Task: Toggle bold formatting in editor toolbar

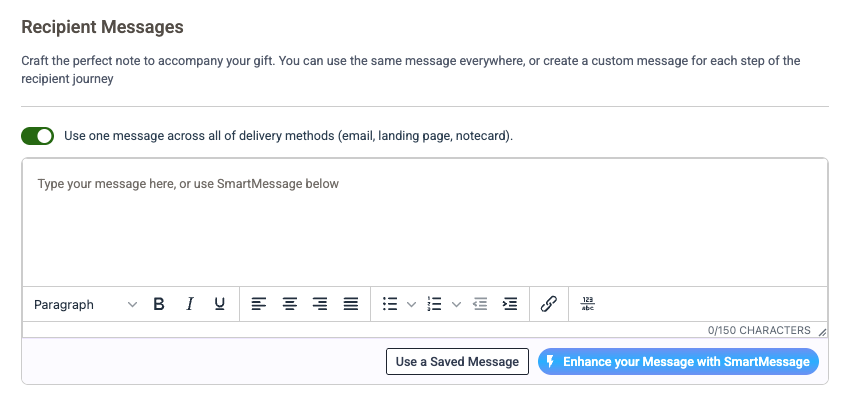Action: (x=159, y=304)
